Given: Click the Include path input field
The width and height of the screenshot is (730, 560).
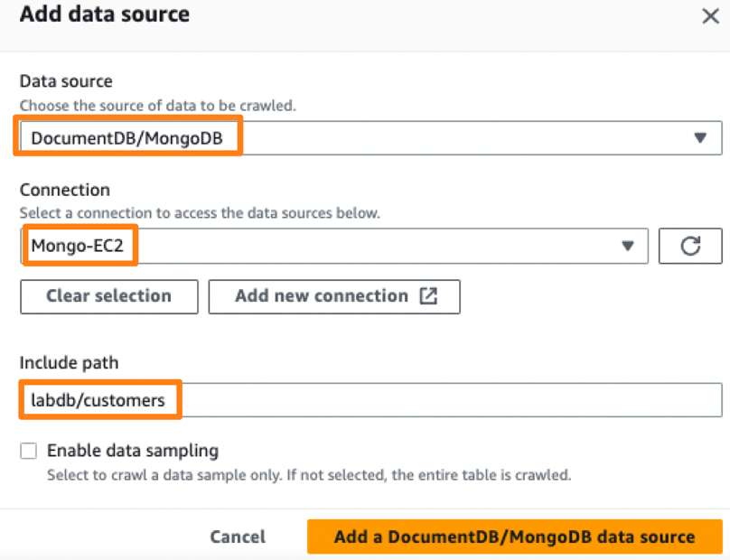Looking at the screenshot, I should [371, 400].
